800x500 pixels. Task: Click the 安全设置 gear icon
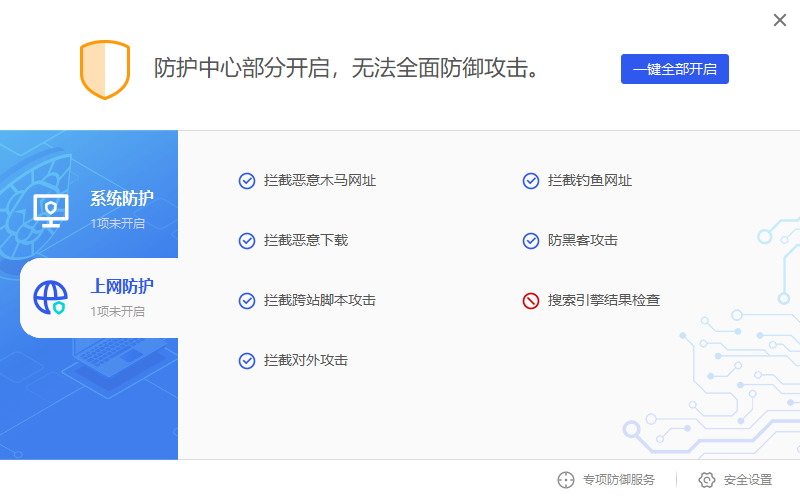(707, 480)
